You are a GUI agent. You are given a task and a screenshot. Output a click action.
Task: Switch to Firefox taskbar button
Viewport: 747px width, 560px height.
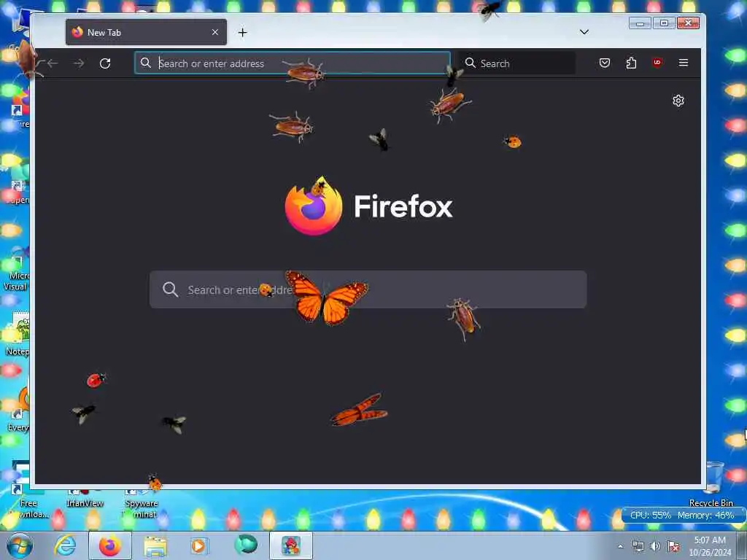click(x=110, y=545)
